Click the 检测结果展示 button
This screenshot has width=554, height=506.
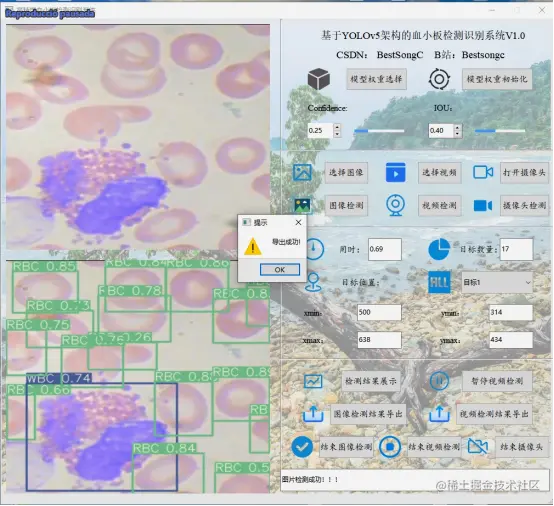click(371, 381)
